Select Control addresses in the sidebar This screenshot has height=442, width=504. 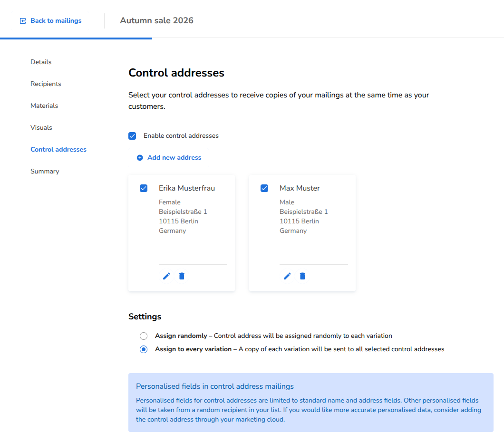[58, 149]
